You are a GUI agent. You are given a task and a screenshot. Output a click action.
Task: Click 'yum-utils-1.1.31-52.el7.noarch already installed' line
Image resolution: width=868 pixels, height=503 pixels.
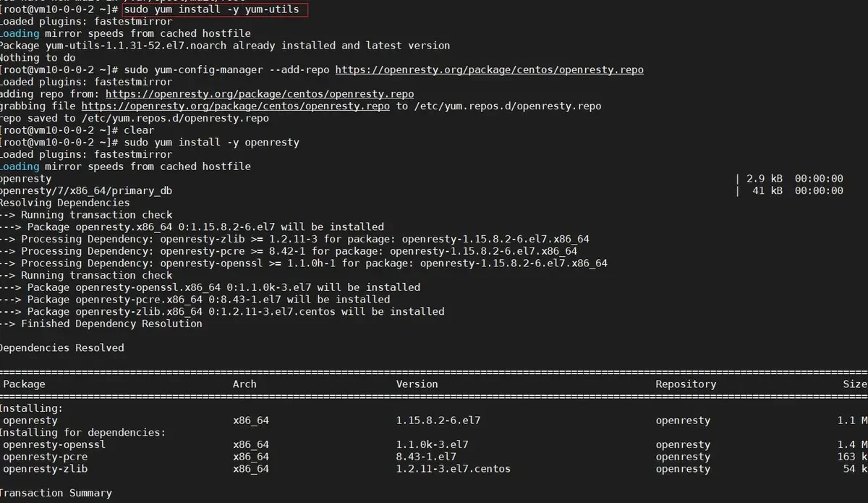[x=225, y=46]
